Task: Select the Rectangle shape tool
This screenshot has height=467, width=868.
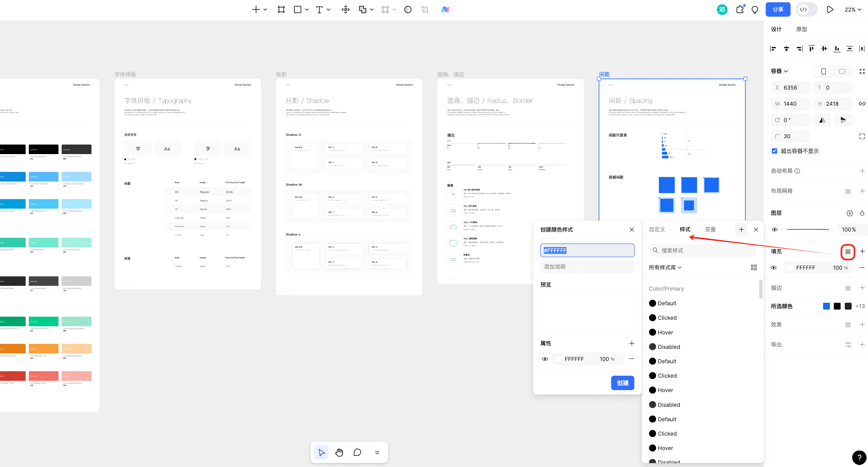Action: (x=297, y=9)
